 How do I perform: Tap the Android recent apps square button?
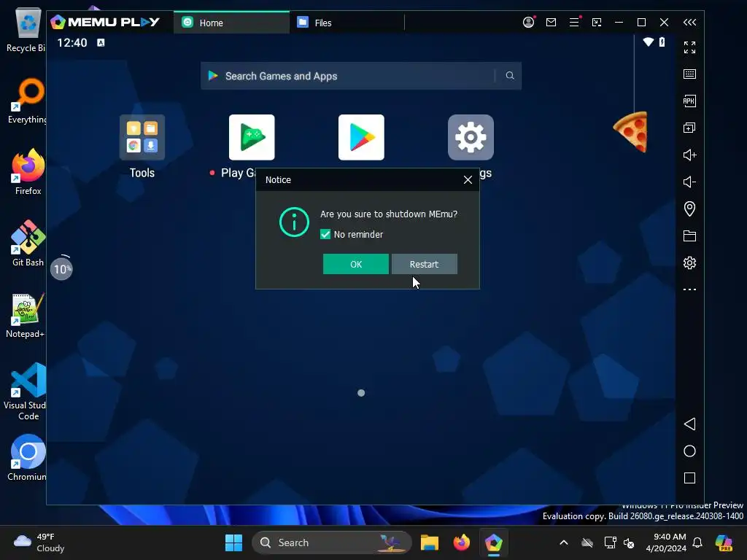pos(689,478)
